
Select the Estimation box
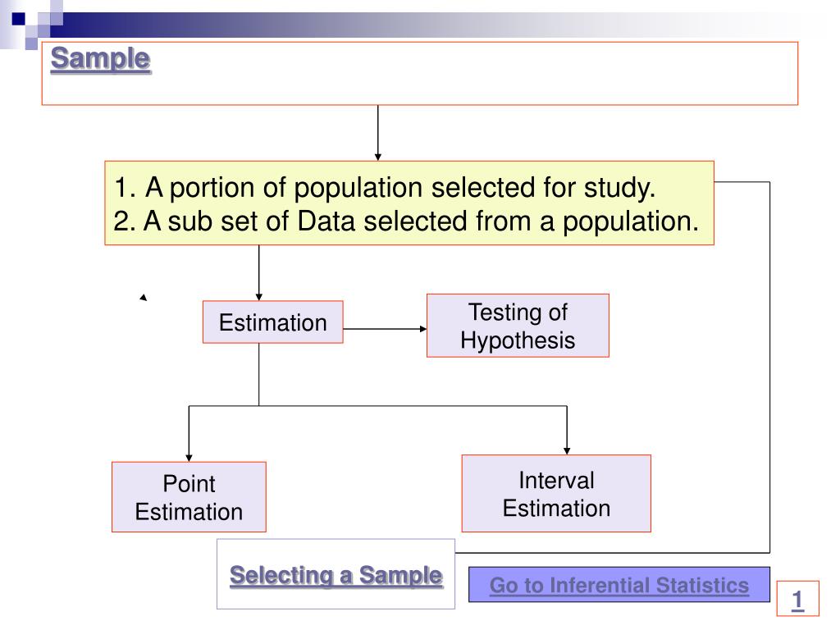(x=272, y=322)
